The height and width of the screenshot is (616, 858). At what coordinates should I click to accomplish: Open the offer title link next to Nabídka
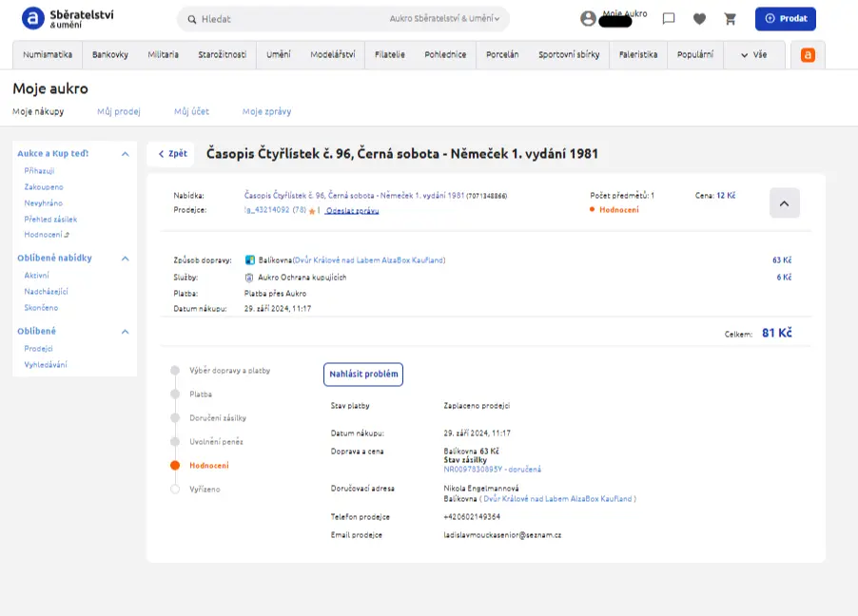[x=354, y=195]
